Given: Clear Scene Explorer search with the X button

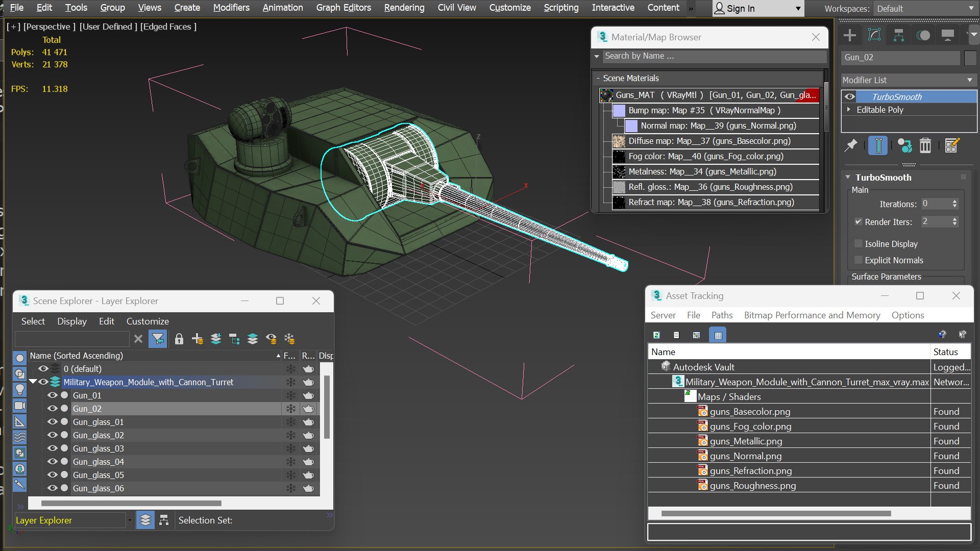Looking at the screenshot, I should click(x=138, y=339).
